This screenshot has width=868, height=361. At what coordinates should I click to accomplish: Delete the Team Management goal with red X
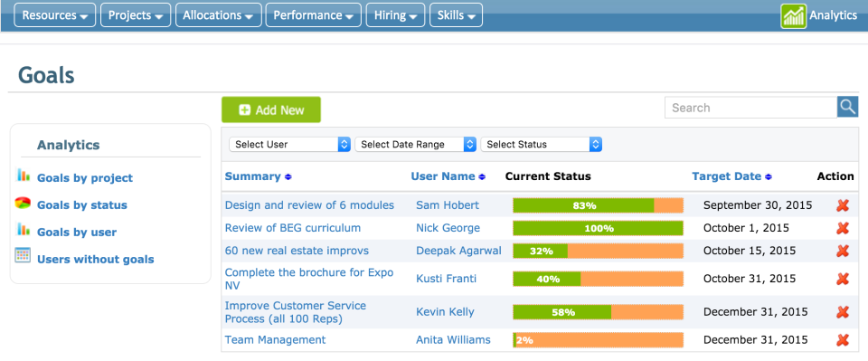pyautogui.click(x=843, y=340)
